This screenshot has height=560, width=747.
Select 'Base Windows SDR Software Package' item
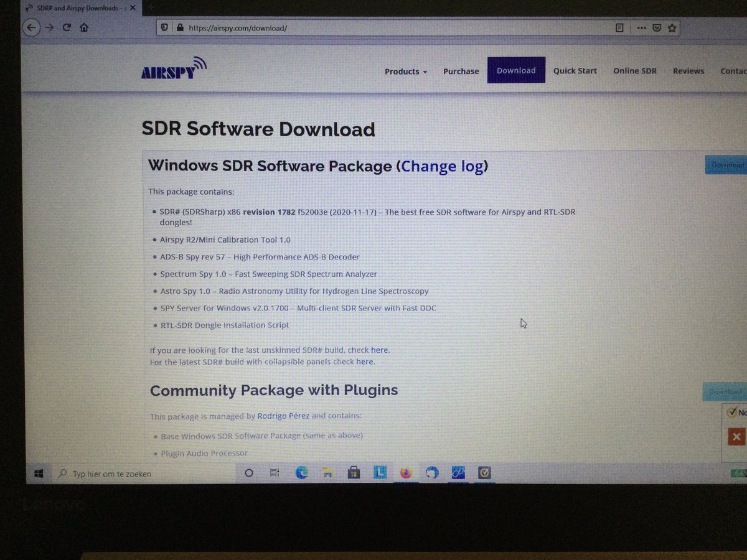tap(261, 436)
